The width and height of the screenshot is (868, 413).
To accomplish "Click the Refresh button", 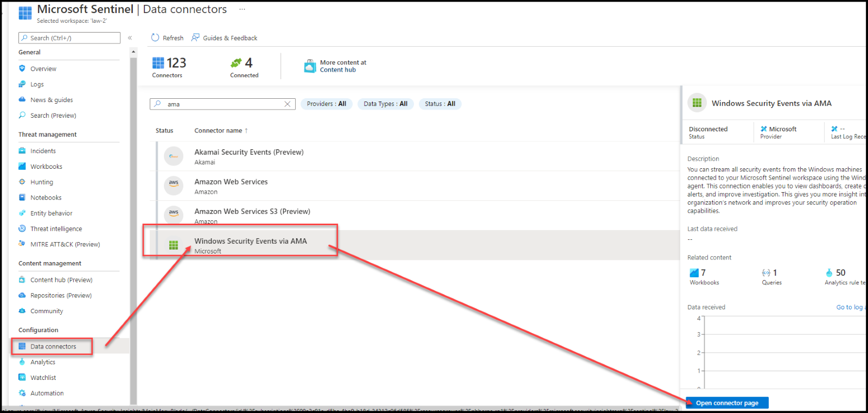I will pos(168,37).
